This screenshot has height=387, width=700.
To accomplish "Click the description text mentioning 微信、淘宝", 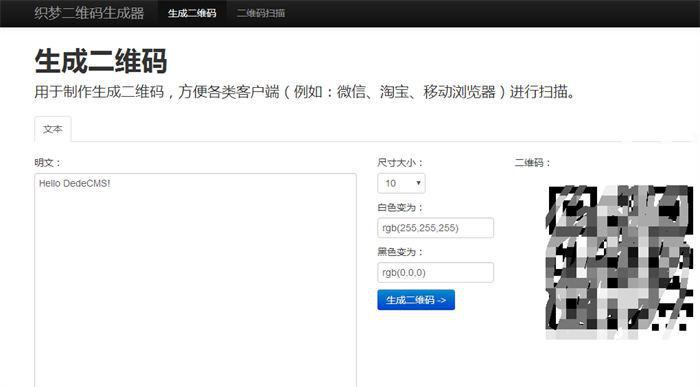I will pyautogui.click(x=304, y=92).
